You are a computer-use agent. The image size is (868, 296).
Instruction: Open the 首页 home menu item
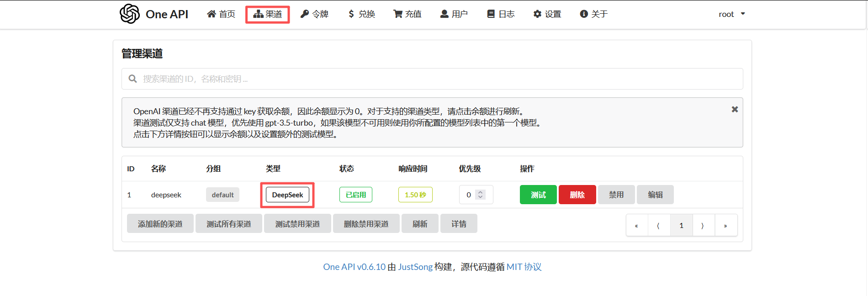221,14
